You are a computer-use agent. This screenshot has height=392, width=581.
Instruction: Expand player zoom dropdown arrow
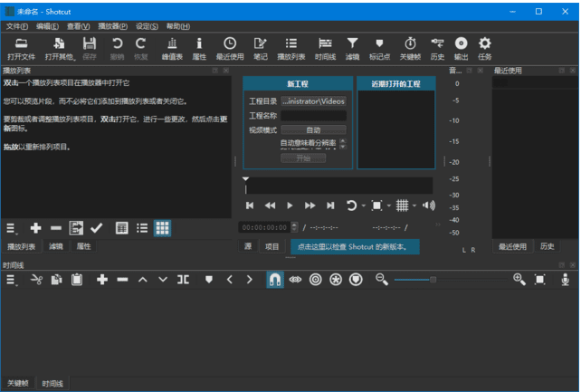(x=389, y=206)
